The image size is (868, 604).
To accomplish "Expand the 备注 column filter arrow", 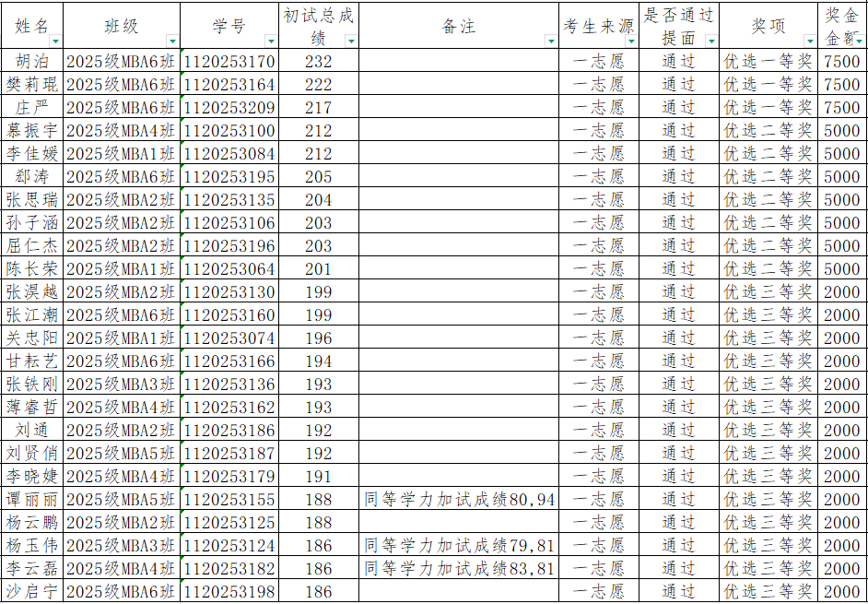I will pos(551,41).
